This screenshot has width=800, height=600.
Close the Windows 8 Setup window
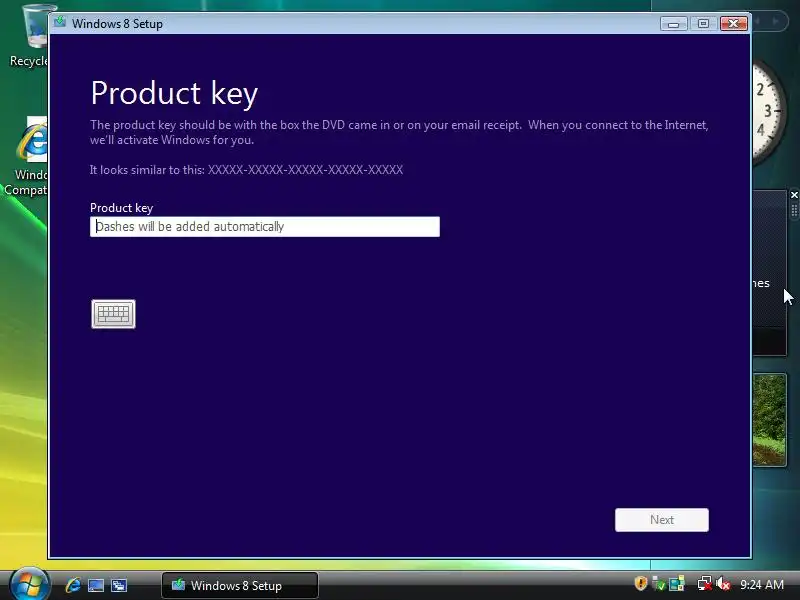coord(734,23)
